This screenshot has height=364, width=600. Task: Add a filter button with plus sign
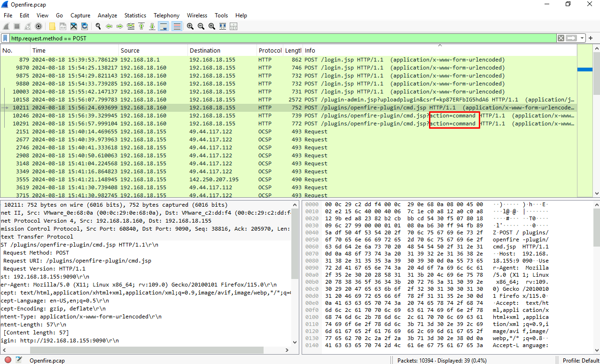pyautogui.click(x=591, y=38)
